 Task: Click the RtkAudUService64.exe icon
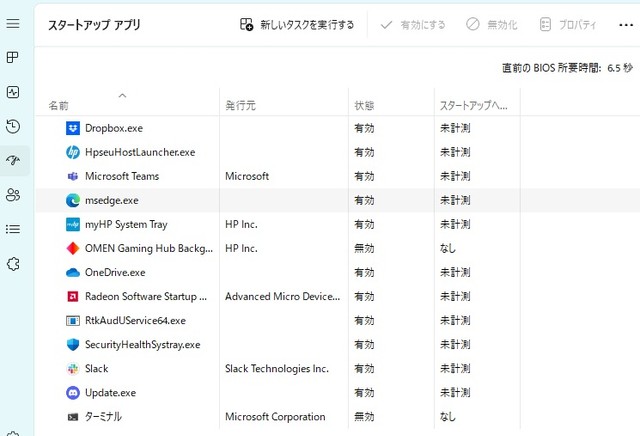[73, 320]
